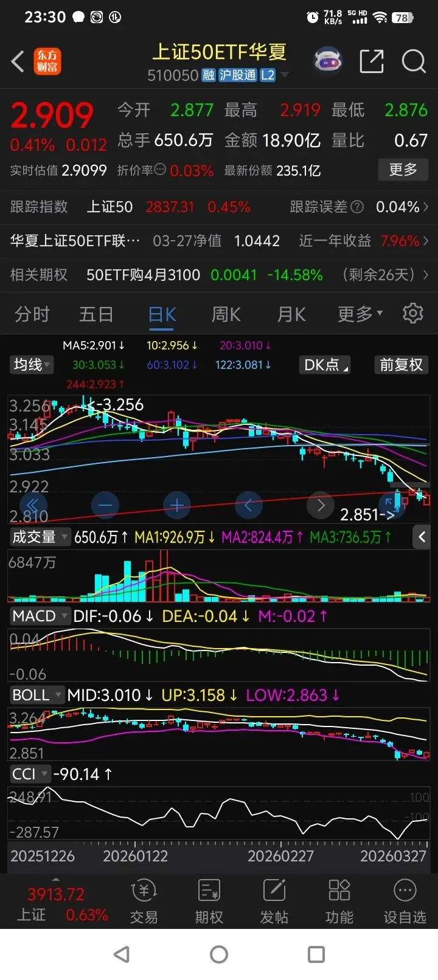
Task: Open the robot assistant icon
Action: point(328,61)
